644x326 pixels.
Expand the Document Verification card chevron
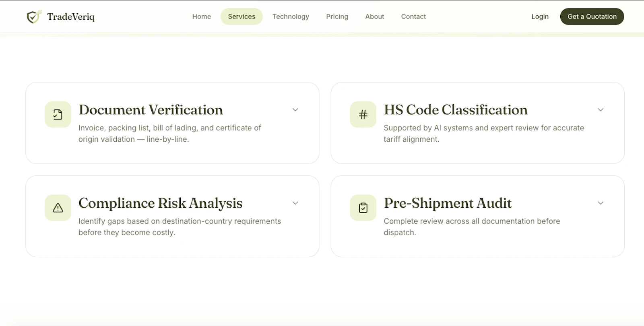(x=295, y=110)
